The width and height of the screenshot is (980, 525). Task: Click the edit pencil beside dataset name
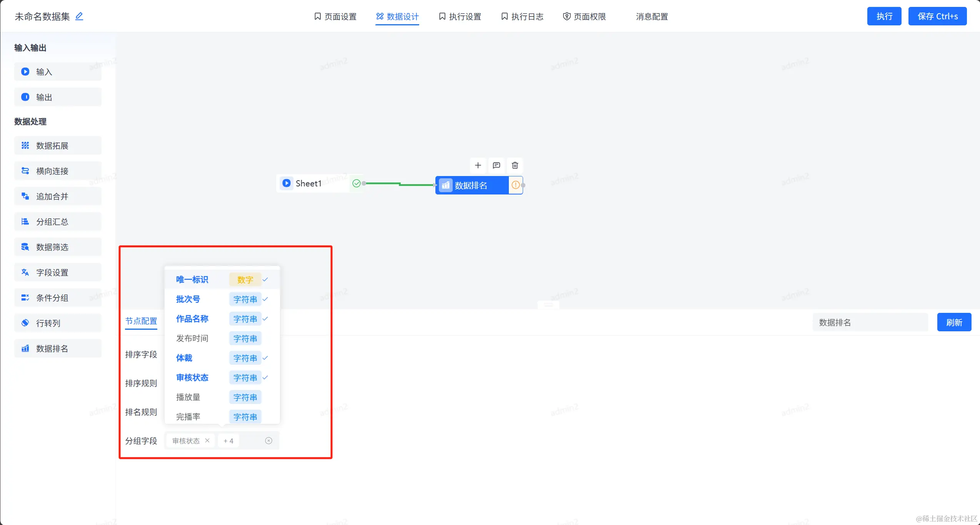pyautogui.click(x=79, y=16)
